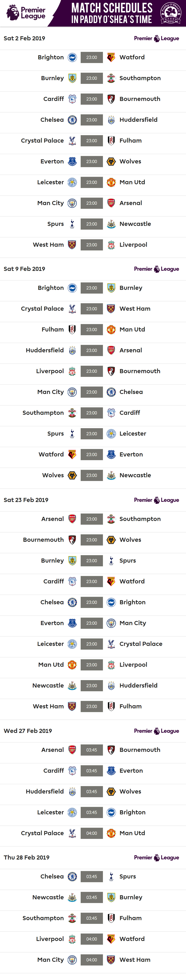
Task: Click Fulham crest in Fulham vs Man Utd row
Action: tap(72, 329)
